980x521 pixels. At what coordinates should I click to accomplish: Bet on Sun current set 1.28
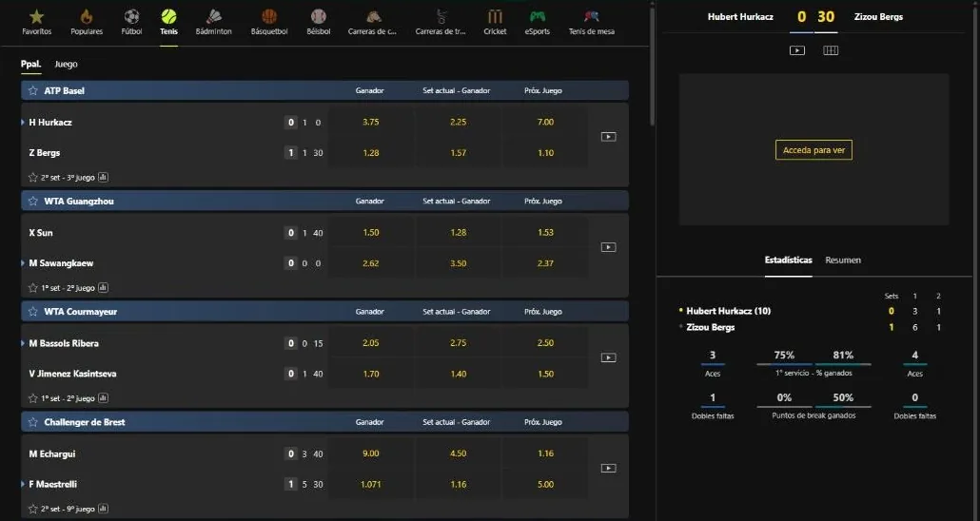tap(458, 232)
